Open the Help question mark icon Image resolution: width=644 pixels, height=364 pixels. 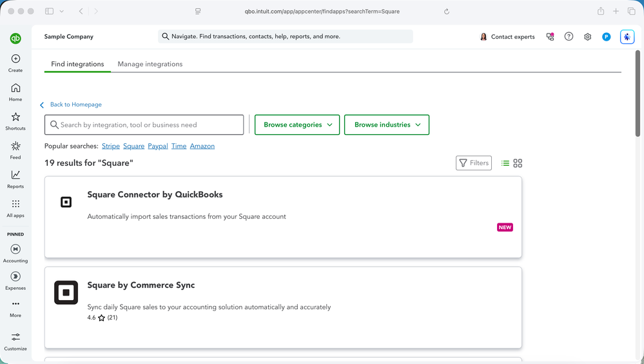point(569,37)
